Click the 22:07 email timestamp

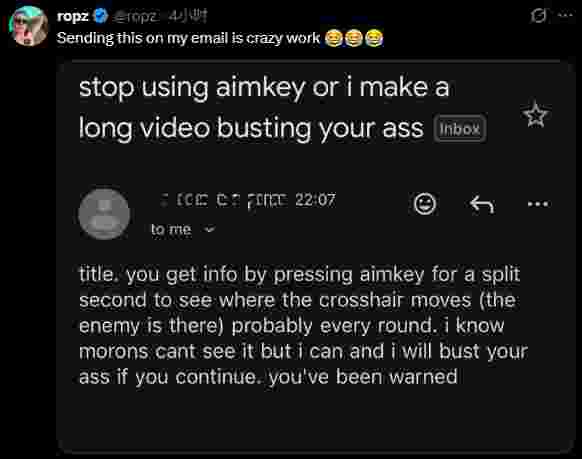coord(315,200)
